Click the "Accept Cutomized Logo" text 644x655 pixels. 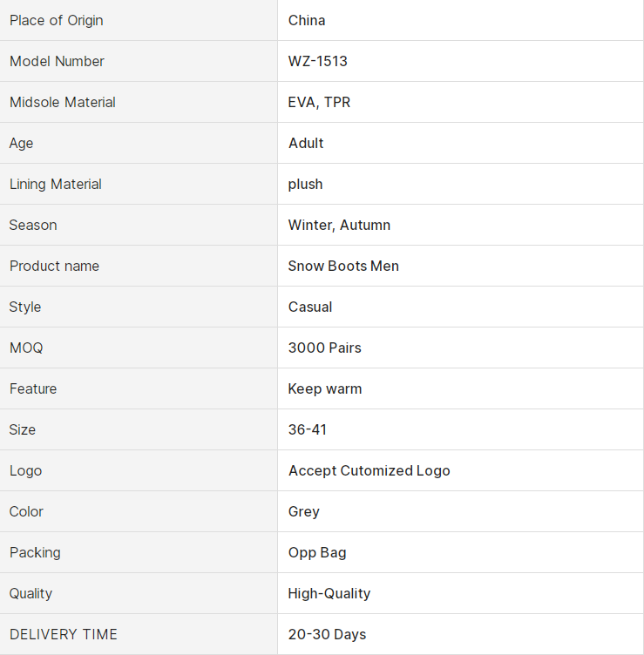tap(369, 470)
